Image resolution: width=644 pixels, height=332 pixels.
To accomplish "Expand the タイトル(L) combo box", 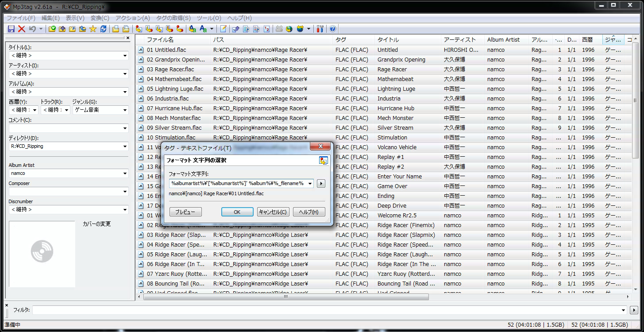I will pos(125,55).
